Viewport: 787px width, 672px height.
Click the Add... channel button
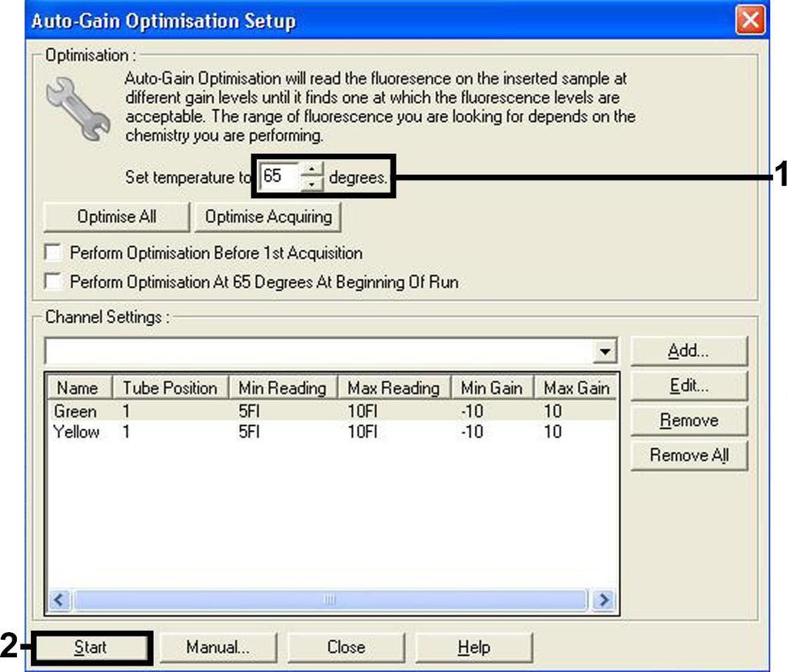coord(689,351)
